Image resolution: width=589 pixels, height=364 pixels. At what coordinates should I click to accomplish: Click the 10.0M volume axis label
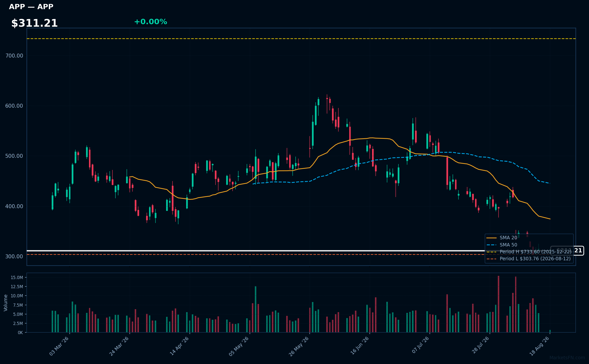point(17,296)
